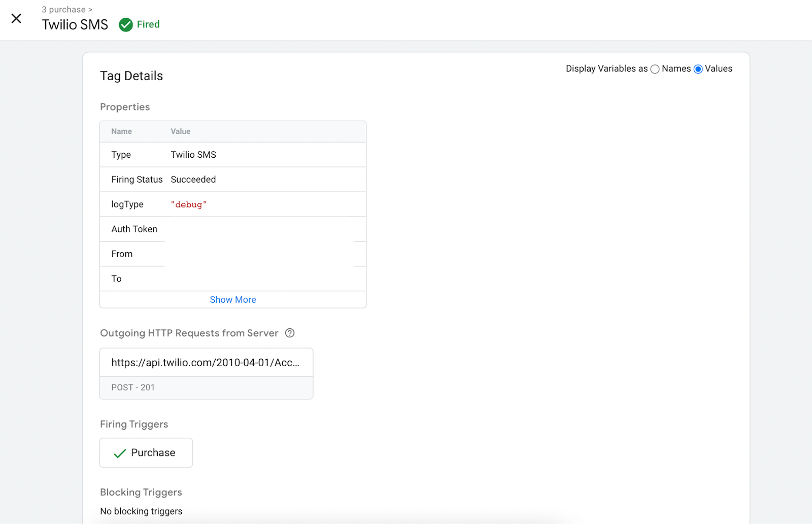Select Values for Display Variables

[x=698, y=69]
